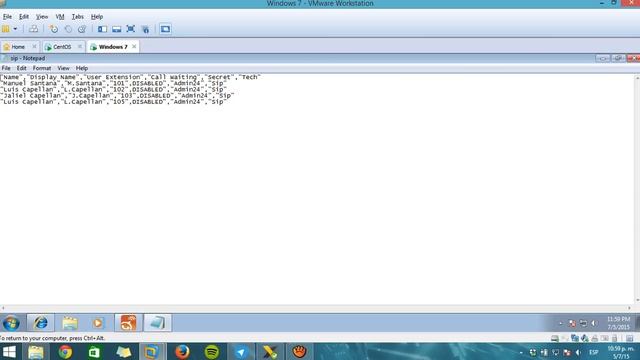This screenshot has width=640, height=360.
Task: Click the Notepad icon in guest taskbar
Action: click(x=158, y=323)
